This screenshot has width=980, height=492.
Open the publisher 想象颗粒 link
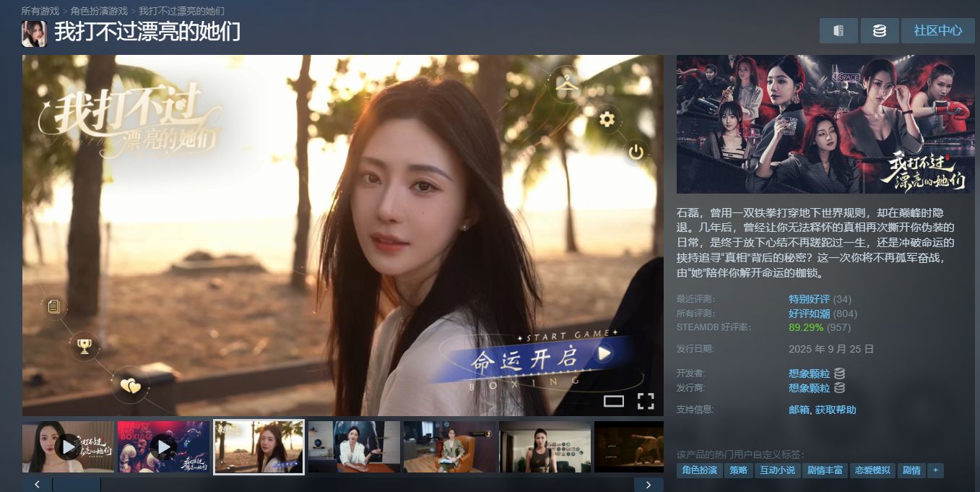[x=809, y=388]
